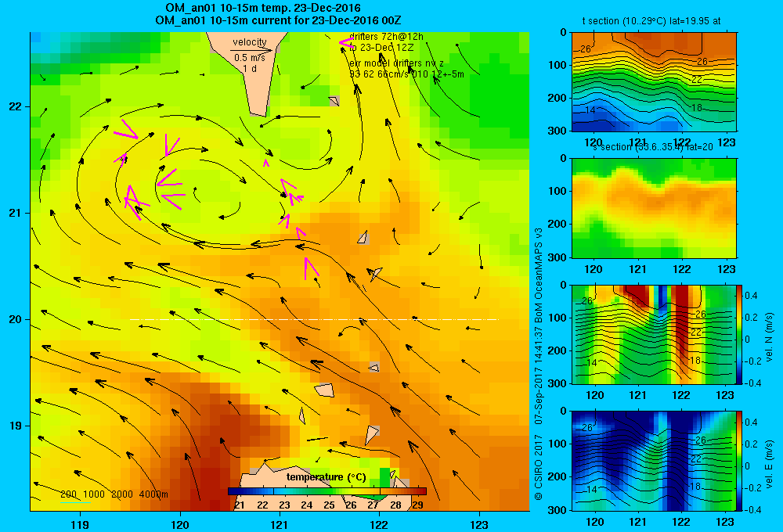This screenshot has width=783, height=532.
Task: Click the subtitle 'OM_an01 10-15m current for 23-Dec-2016 00Z'
Action: pyautogui.click(x=278, y=20)
